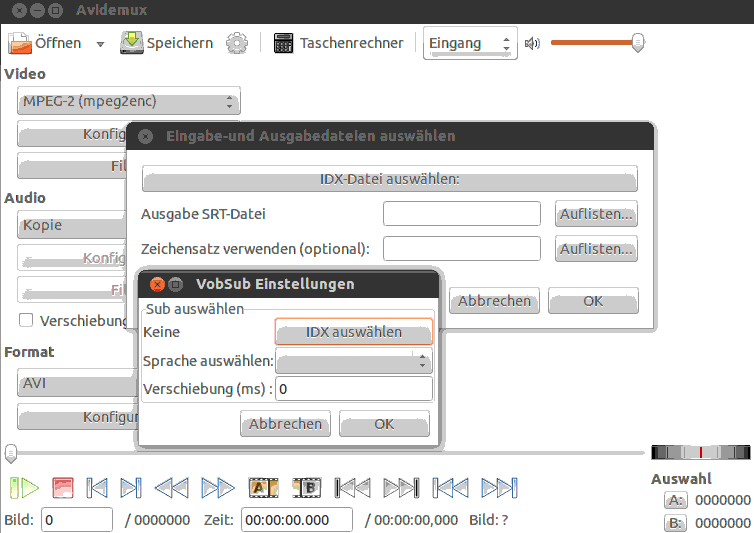
Task: Click Abbrechen in the VobSub Einstellungen dialog
Action: (286, 424)
